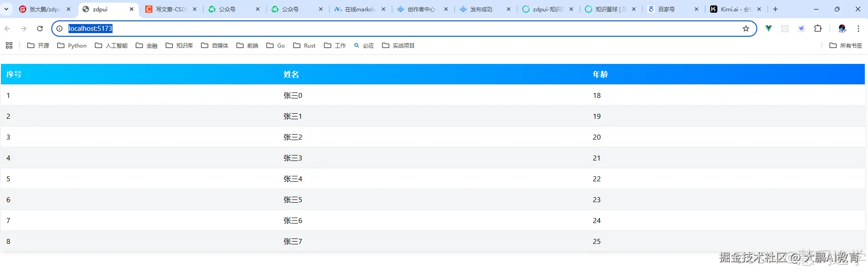Click the localhost:5173 address bar

404,29
